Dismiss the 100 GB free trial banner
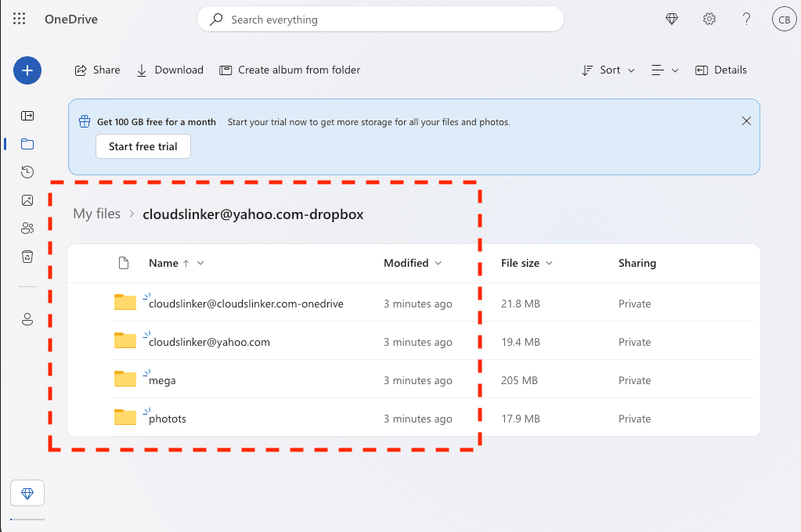The image size is (801, 532). pos(746,121)
